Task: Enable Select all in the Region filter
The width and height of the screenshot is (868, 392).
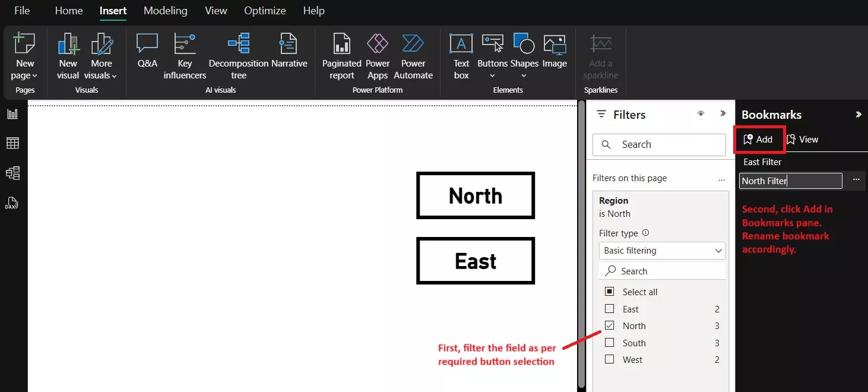Action: click(x=609, y=292)
